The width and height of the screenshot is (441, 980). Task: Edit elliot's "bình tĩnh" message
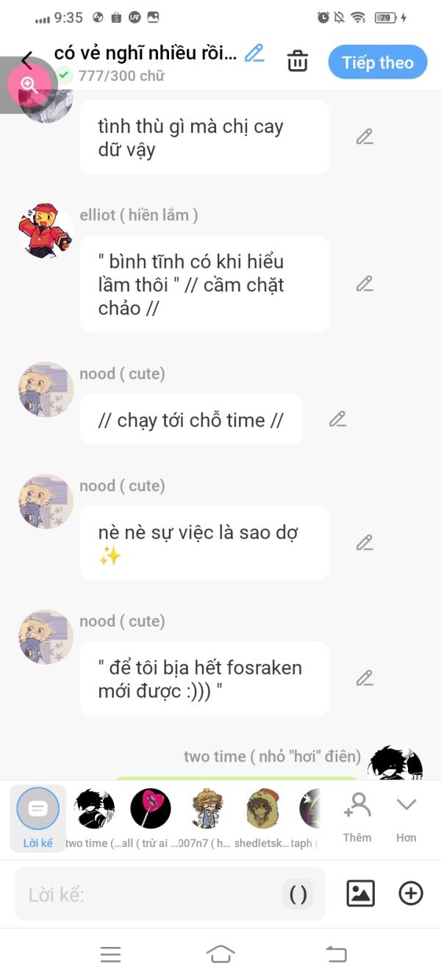pos(365,284)
